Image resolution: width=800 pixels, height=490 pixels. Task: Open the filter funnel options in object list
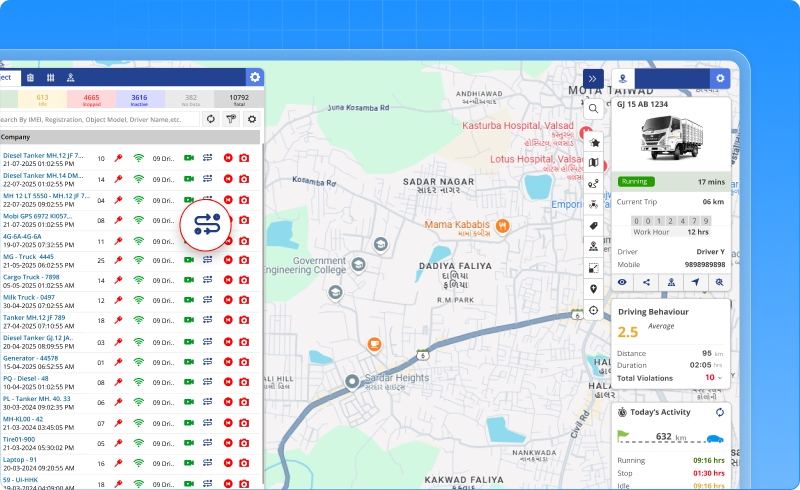coord(231,119)
